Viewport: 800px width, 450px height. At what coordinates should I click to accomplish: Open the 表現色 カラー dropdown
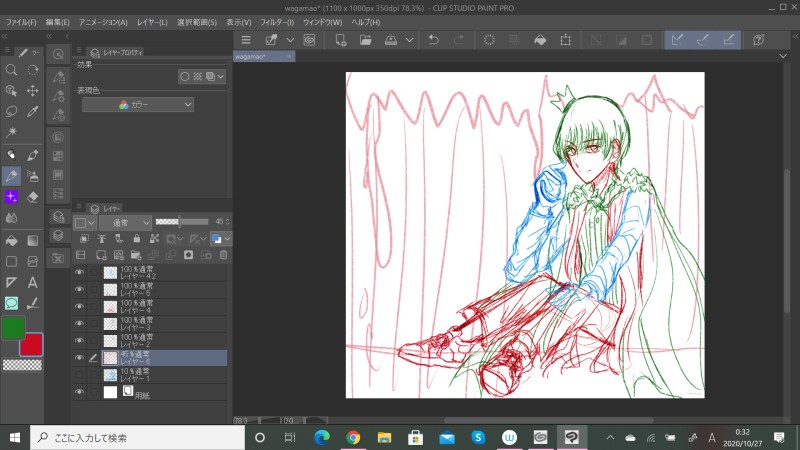[x=138, y=104]
